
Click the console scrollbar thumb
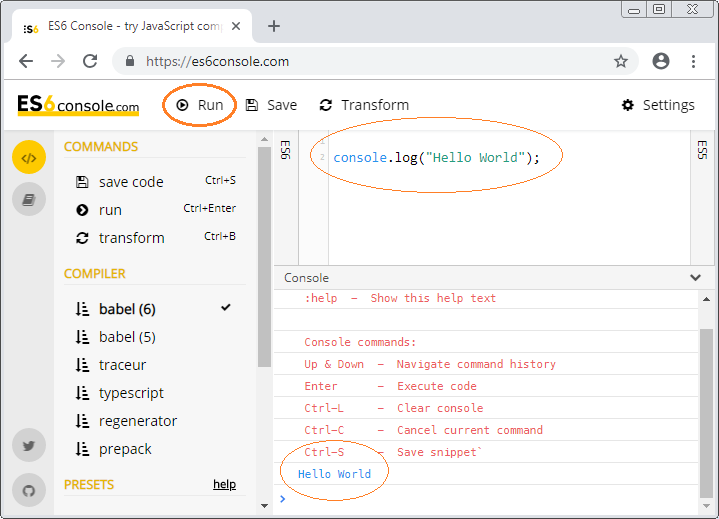point(706,413)
